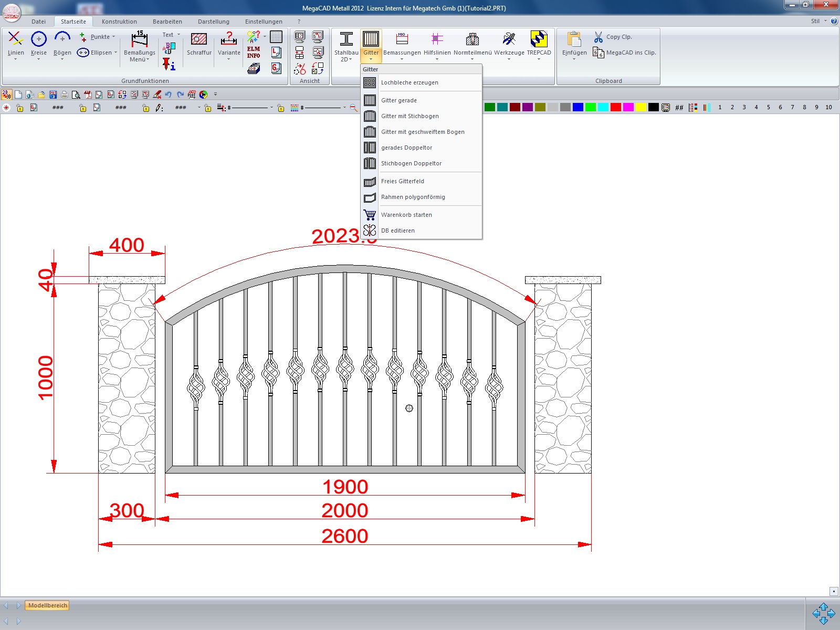Pick the blue color swatch
840x630 pixels.
click(x=577, y=107)
